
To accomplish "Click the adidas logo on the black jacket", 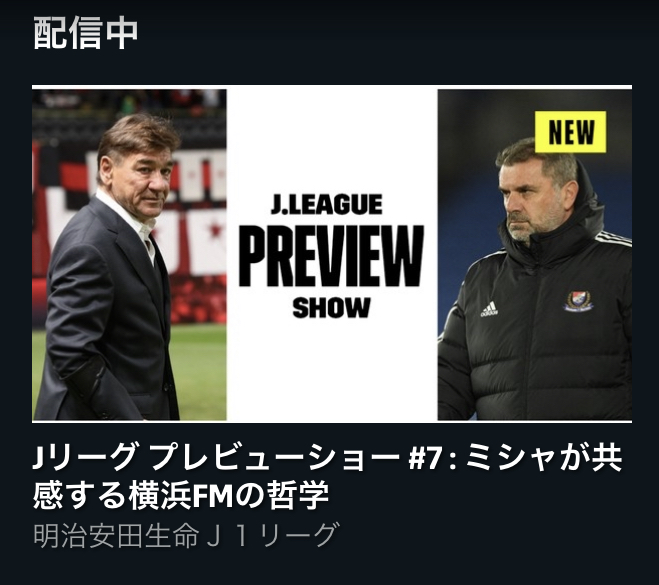I will [x=489, y=309].
